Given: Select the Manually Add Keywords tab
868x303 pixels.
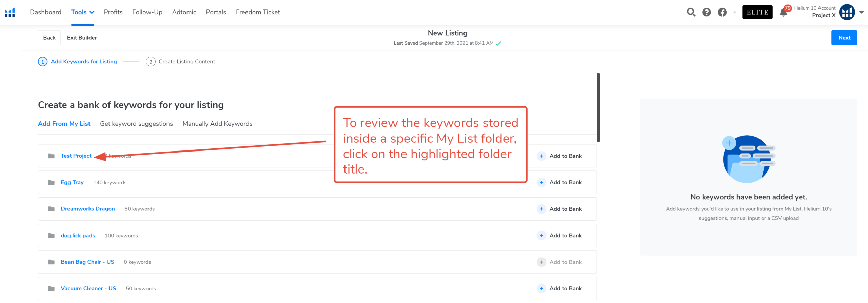Looking at the screenshot, I should [217, 124].
